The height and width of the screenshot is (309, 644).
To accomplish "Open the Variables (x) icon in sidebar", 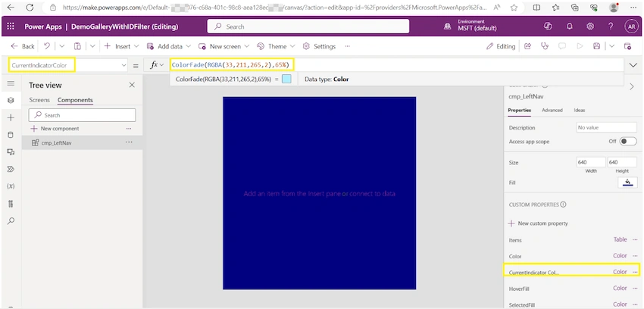I will 11,186.
